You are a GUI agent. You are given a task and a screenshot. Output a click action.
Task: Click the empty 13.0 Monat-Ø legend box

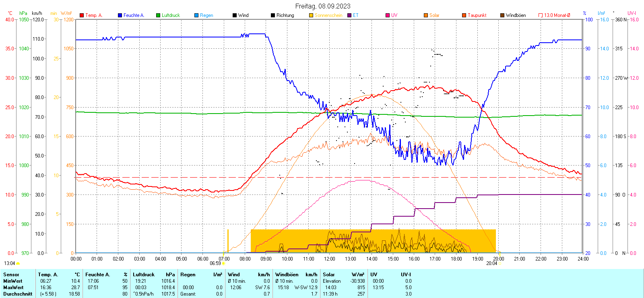coord(541,15)
